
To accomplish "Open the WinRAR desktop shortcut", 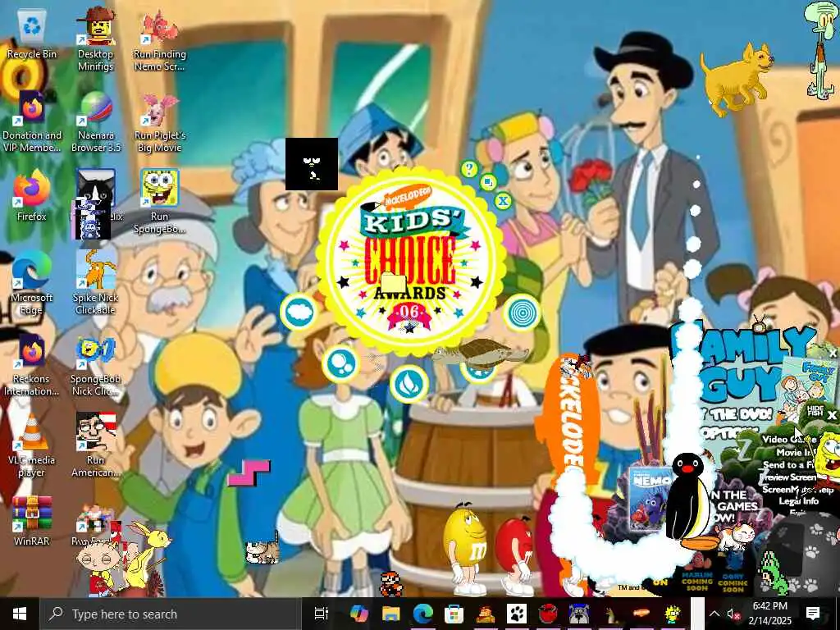I will point(32,519).
